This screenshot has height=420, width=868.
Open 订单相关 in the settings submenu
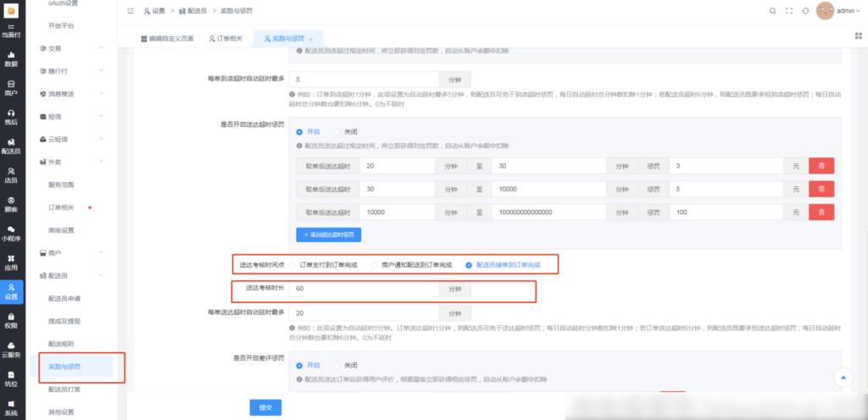point(61,207)
